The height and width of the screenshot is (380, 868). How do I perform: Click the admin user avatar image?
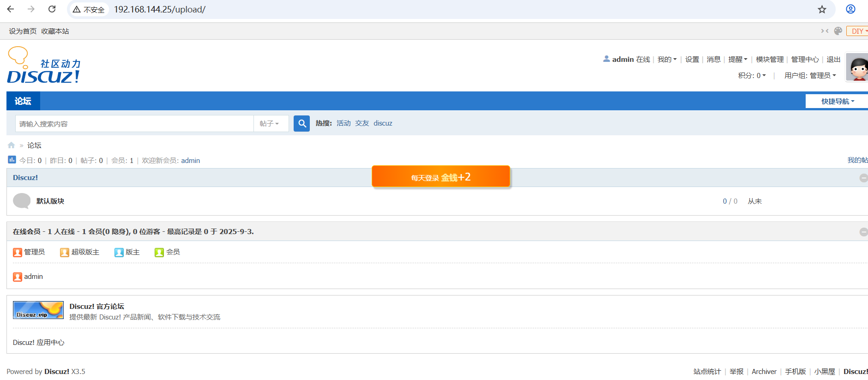[x=857, y=67]
